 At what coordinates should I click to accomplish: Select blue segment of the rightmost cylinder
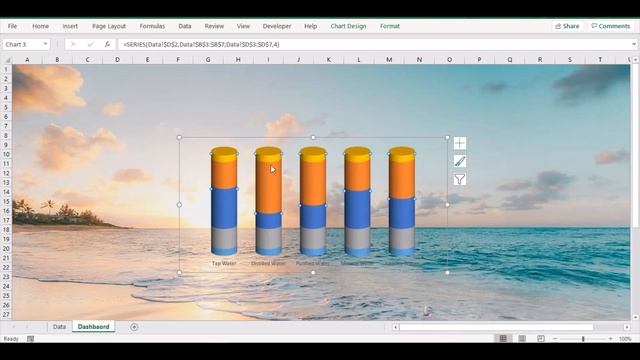coord(402,212)
